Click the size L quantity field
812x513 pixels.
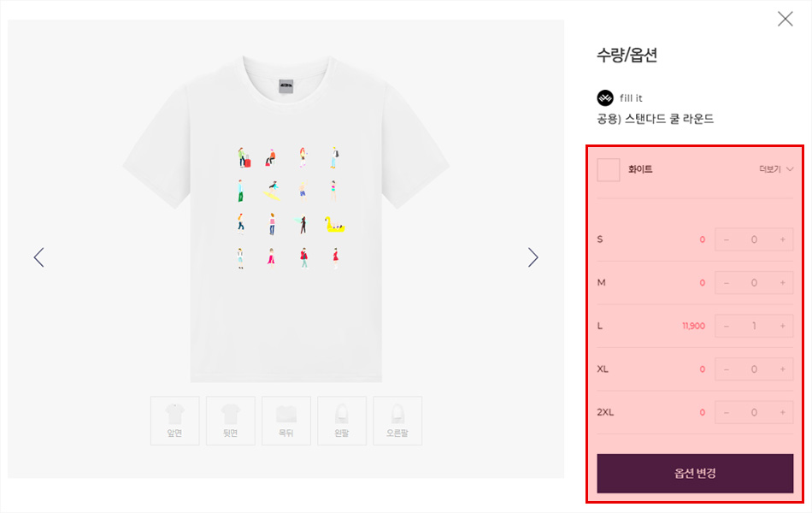click(x=754, y=326)
